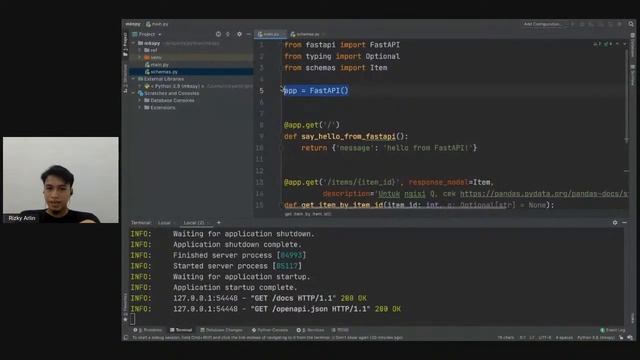Open the Python Console tool window
The height and width of the screenshot is (360, 640).
pyautogui.click(x=270, y=330)
